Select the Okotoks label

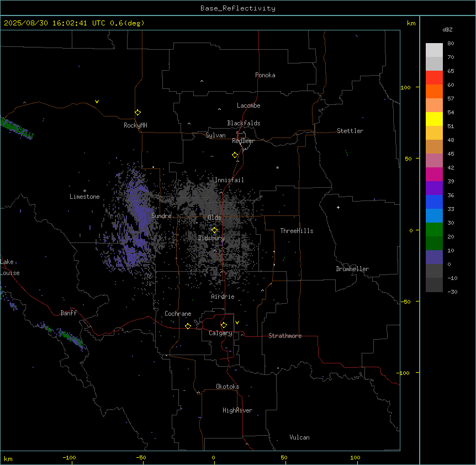pos(228,387)
